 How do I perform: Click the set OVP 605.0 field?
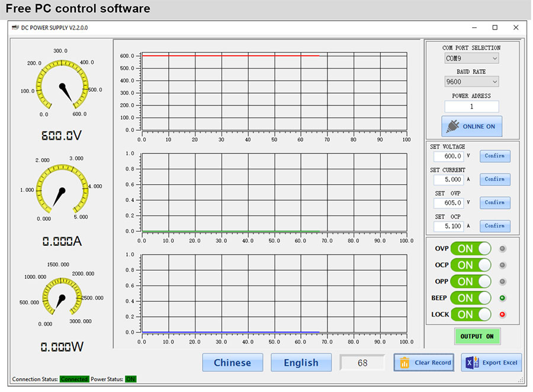pyautogui.click(x=449, y=203)
